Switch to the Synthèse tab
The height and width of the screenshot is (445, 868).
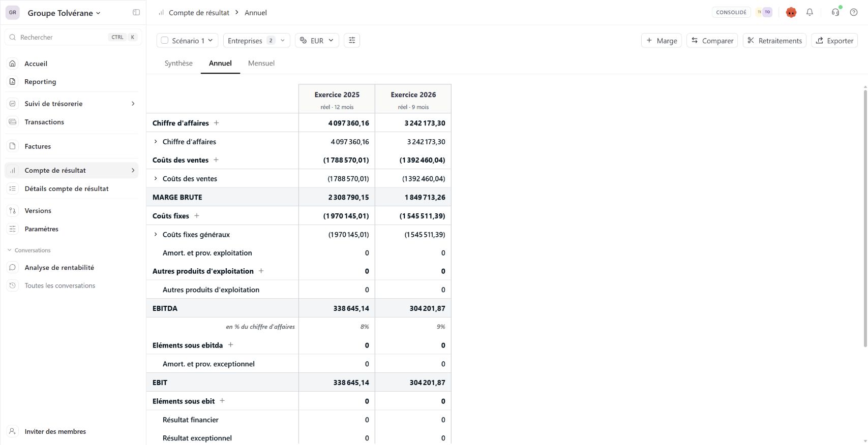click(x=178, y=63)
